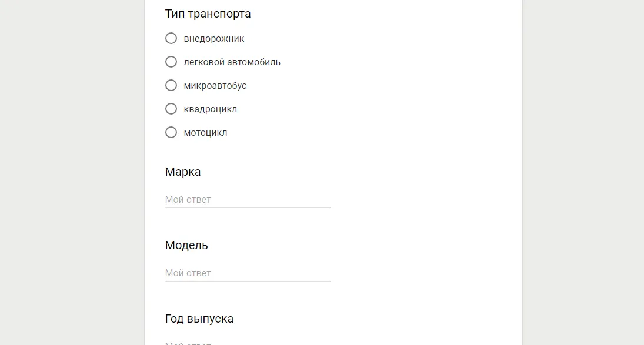Select микроавтобус option
The width and height of the screenshot is (644, 345).
(x=171, y=85)
